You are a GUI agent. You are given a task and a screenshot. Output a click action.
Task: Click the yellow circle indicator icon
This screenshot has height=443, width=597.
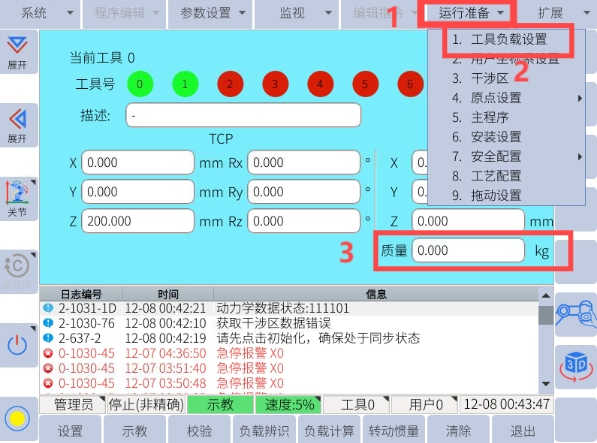pyautogui.click(x=18, y=419)
